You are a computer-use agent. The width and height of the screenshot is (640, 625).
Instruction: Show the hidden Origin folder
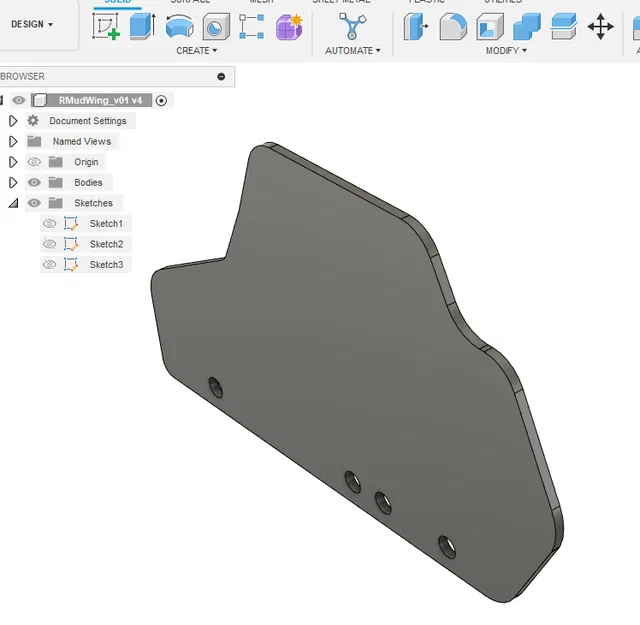click(x=34, y=162)
